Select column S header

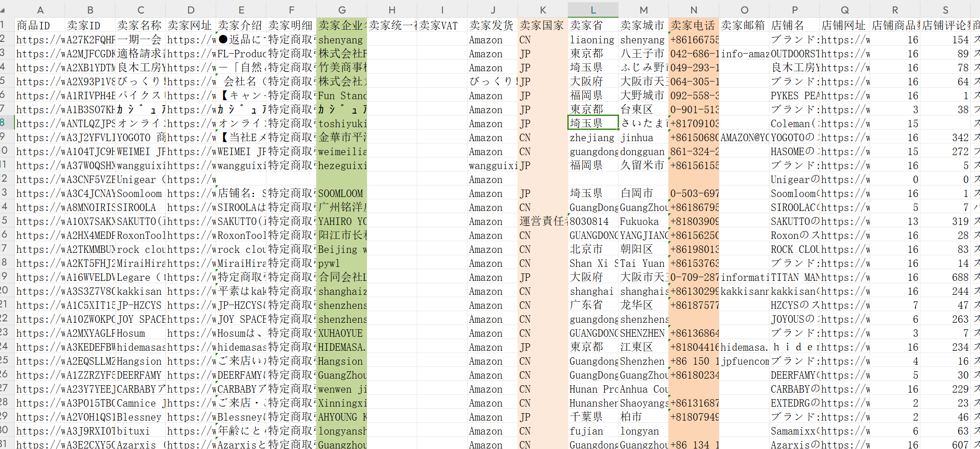coord(945,10)
